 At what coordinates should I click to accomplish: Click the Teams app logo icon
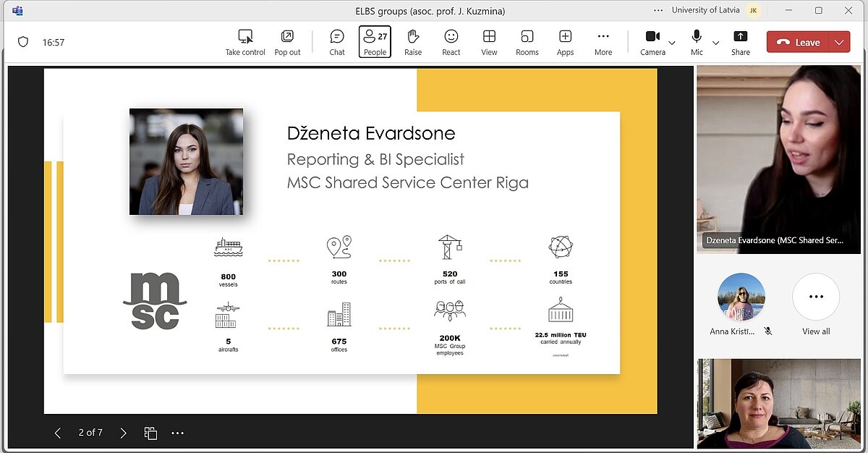click(17, 11)
